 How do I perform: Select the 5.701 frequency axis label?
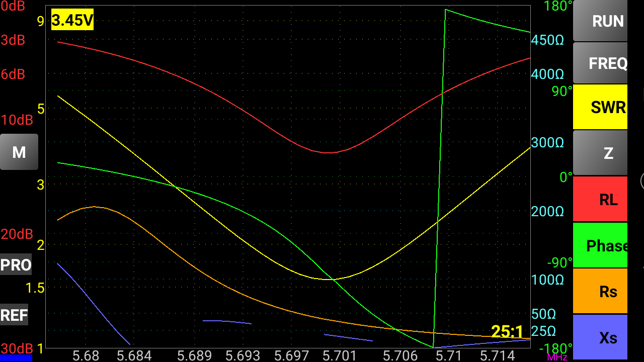coord(339,356)
